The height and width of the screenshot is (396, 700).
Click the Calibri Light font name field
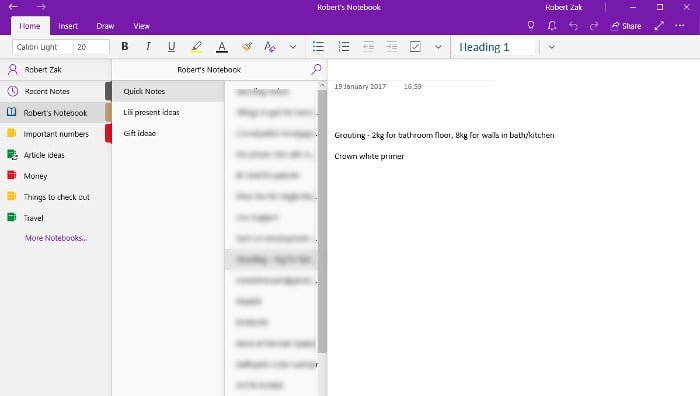click(x=42, y=47)
